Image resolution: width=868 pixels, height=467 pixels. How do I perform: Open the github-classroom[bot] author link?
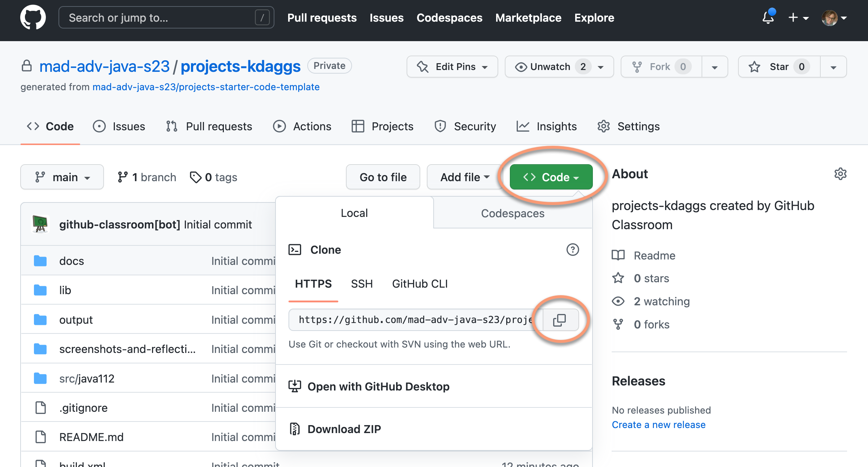click(120, 224)
